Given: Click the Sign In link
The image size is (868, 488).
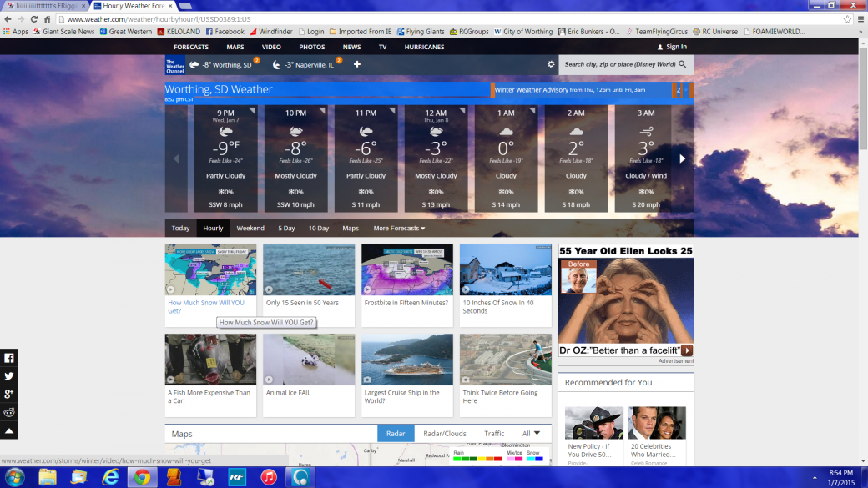Looking at the screenshot, I should (x=672, y=47).
